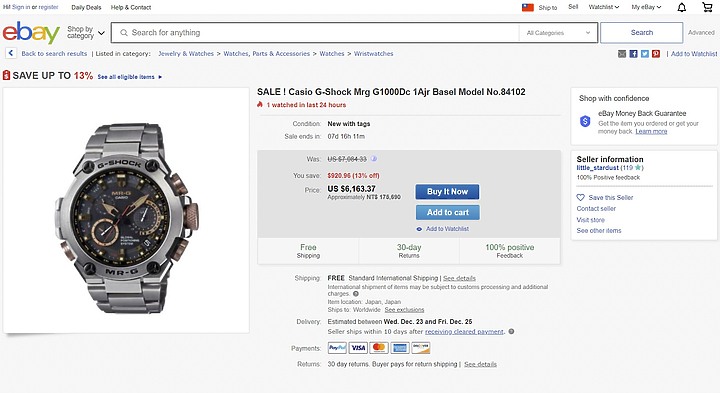Open the notifications bell icon
The width and height of the screenshot is (720, 393).
[x=682, y=7]
